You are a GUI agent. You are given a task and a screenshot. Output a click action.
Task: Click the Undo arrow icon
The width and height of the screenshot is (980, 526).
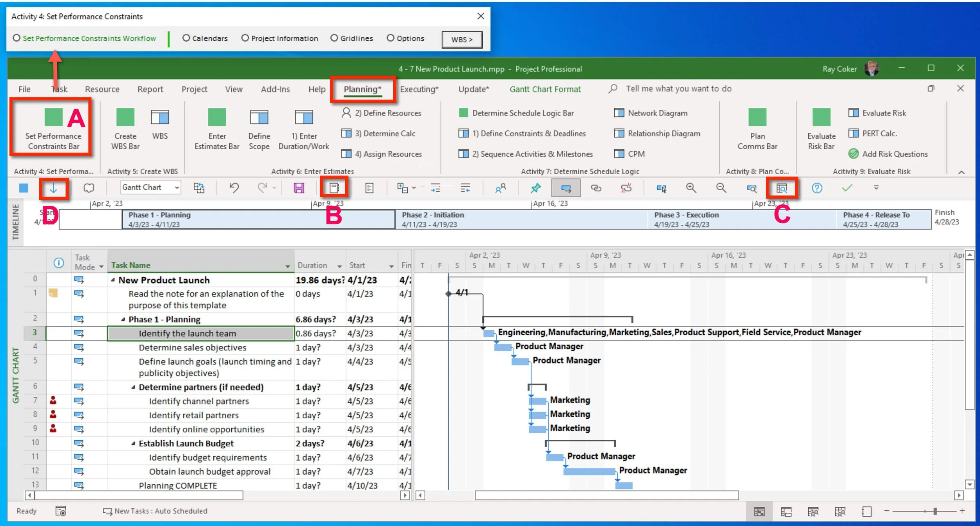(234, 188)
